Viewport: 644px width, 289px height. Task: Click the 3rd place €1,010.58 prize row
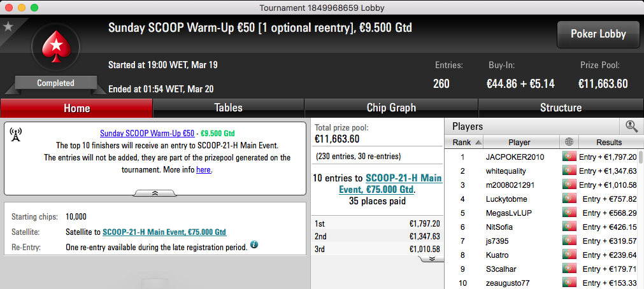pos(377,249)
